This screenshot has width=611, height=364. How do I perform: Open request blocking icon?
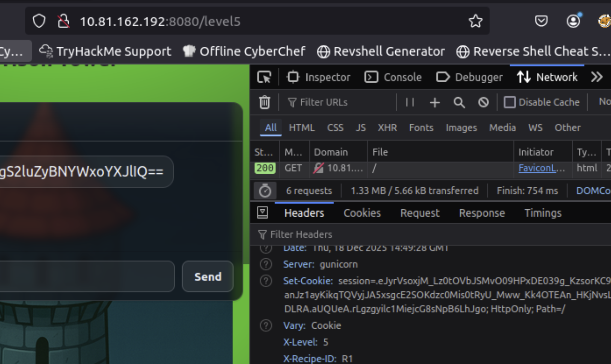tap(483, 102)
